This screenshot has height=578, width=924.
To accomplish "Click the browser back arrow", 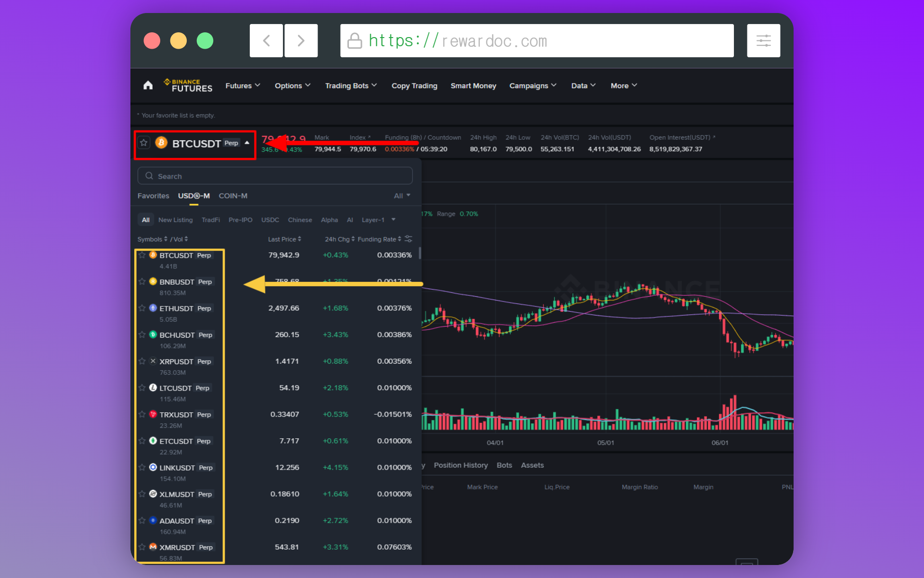I will click(266, 40).
